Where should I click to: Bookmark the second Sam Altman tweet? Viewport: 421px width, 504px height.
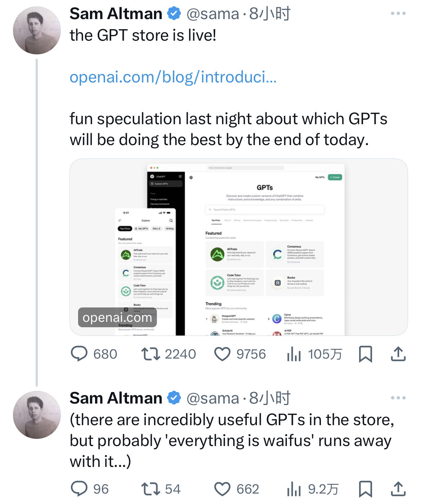(366, 489)
